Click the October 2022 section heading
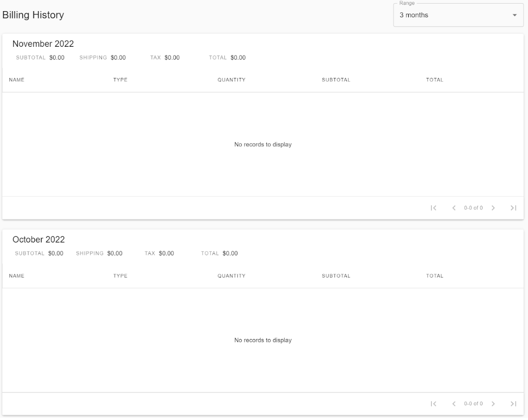This screenshot has height=420, width=528. pos(39,240)
